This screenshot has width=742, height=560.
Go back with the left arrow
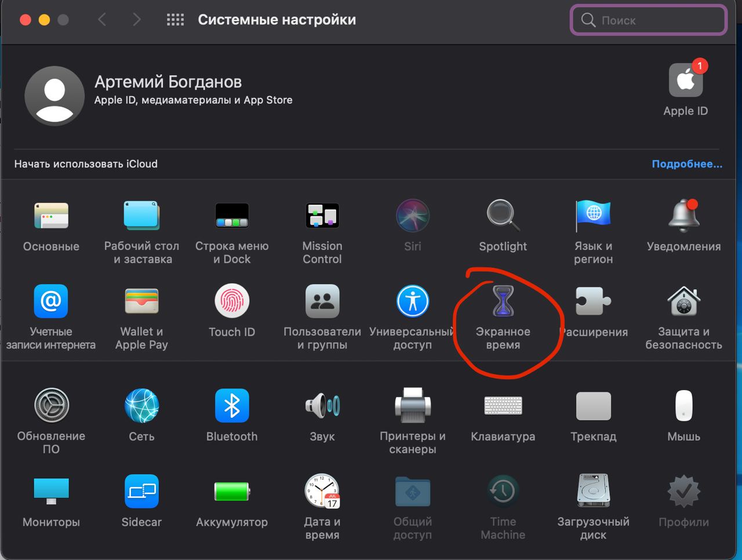click(x=102, y=20)
